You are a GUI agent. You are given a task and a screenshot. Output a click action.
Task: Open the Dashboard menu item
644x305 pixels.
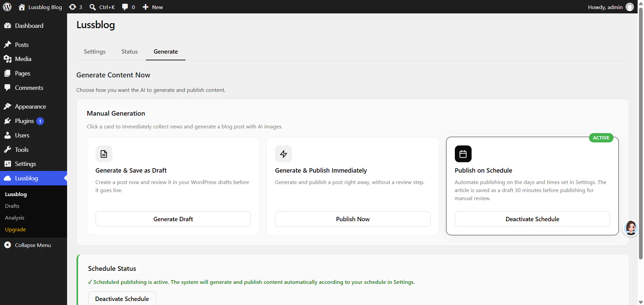[29, 26]
